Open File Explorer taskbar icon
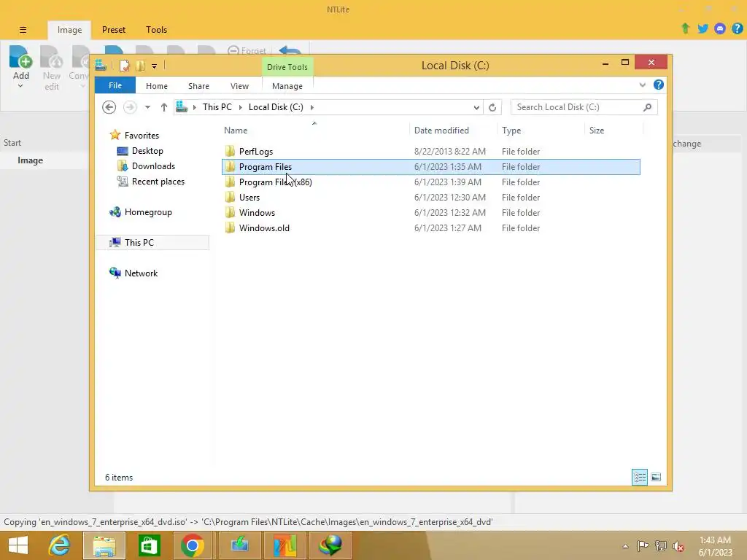 (x=104, y=545)
